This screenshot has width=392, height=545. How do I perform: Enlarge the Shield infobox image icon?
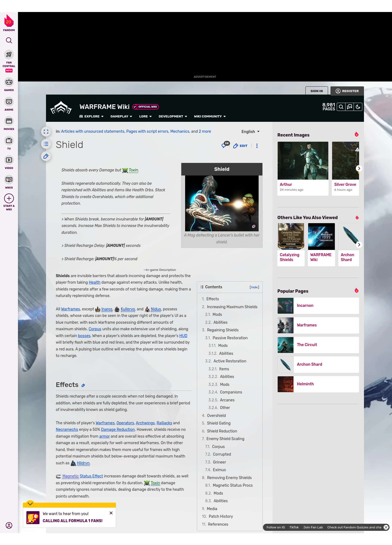coord(254,226)
